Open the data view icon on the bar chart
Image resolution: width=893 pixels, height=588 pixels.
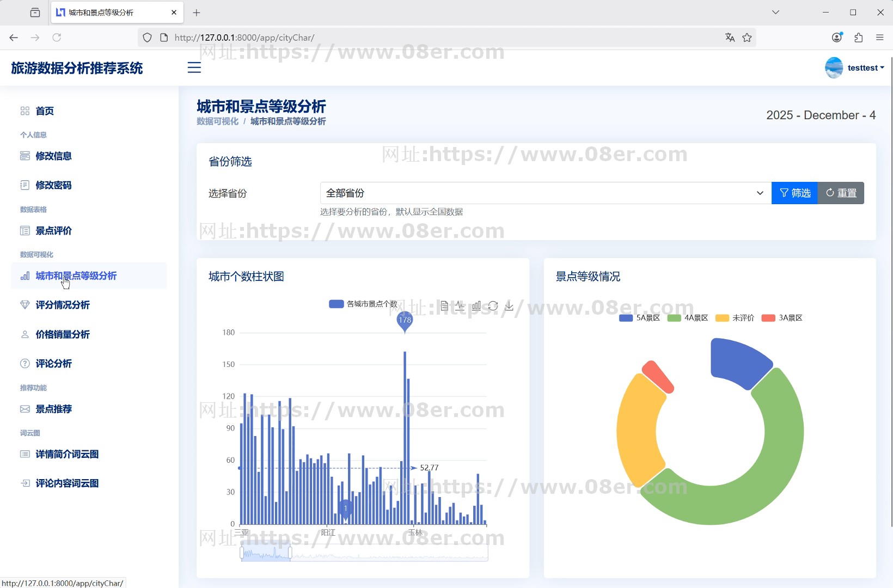(444, 305)
